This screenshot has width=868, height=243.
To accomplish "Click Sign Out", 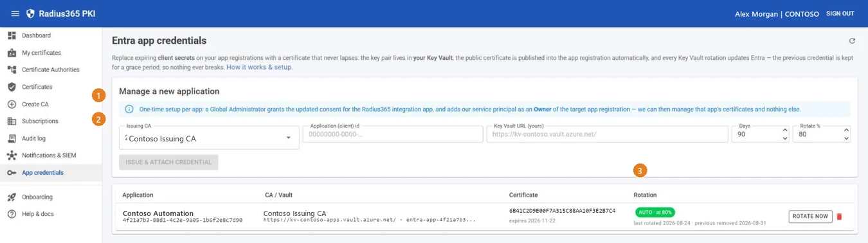I will point(840,14).
